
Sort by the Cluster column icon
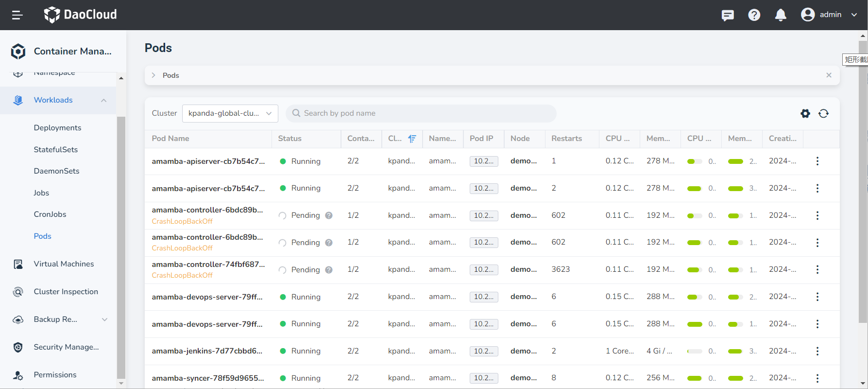click(412, 139)
